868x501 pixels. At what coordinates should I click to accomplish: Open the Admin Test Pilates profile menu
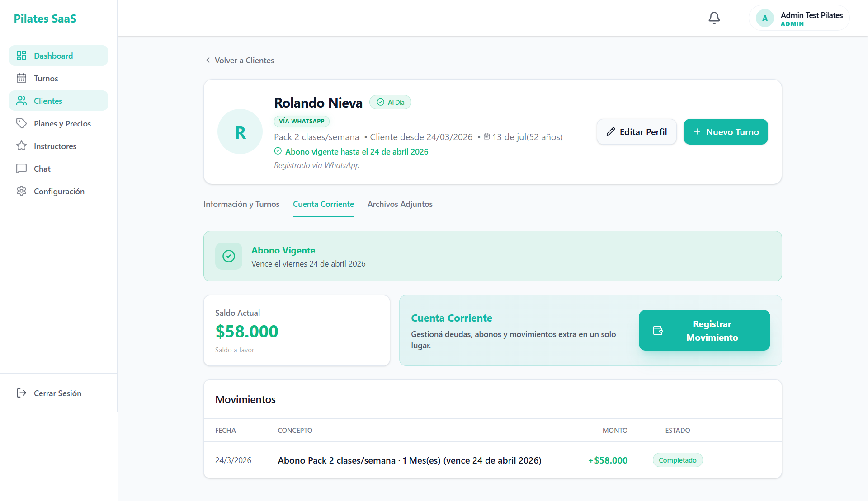click(x=799, y=19)
